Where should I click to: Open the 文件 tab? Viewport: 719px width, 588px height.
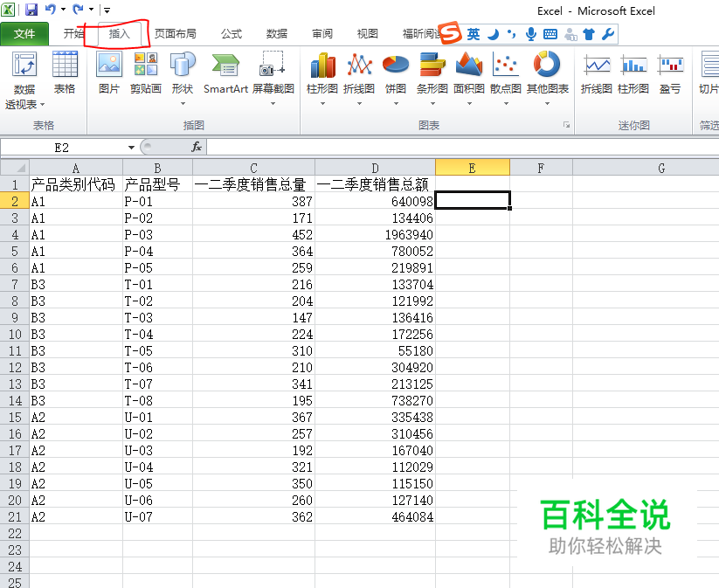[24, 34]
